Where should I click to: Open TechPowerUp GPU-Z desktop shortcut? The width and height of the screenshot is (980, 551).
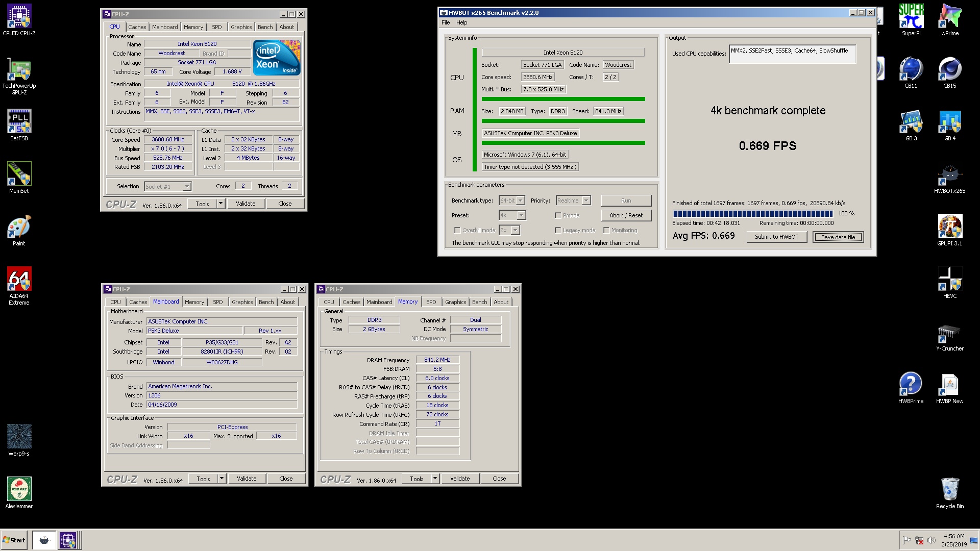pyautogui.click(x=19, y=77)
